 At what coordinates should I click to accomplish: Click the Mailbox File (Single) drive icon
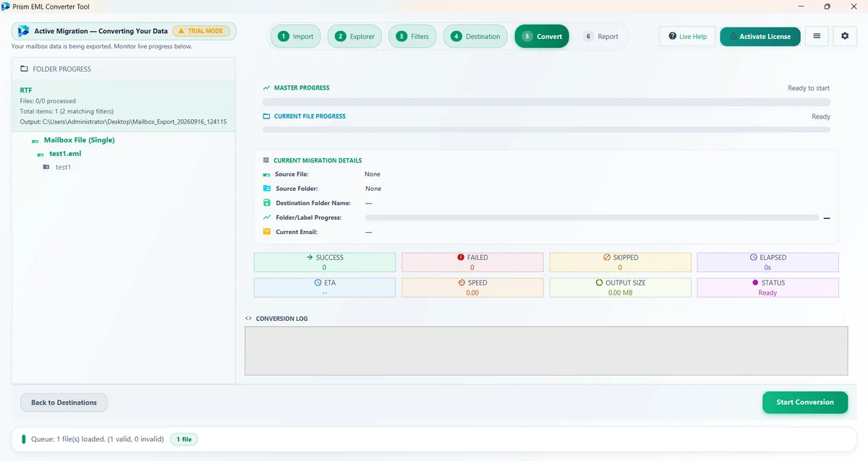coord(35,140)
